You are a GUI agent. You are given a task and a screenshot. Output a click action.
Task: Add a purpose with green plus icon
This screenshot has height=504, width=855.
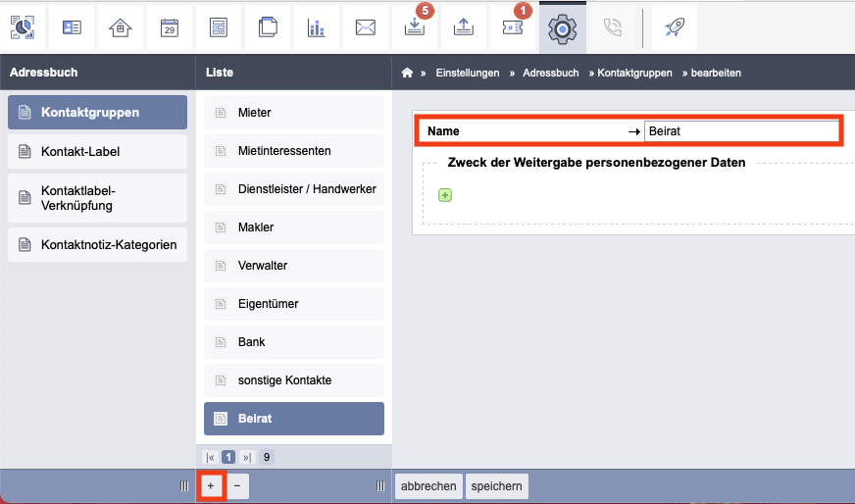(445, 195)
